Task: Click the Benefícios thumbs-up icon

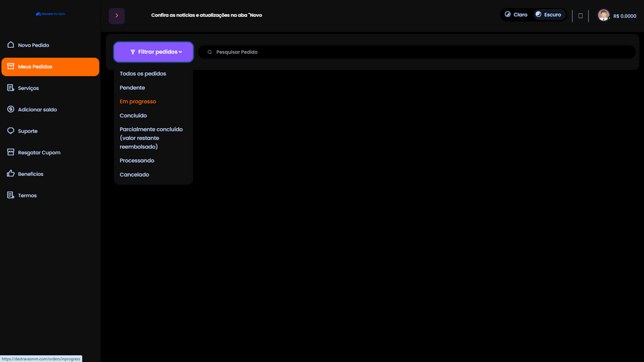Action: (x=11, y=173)
